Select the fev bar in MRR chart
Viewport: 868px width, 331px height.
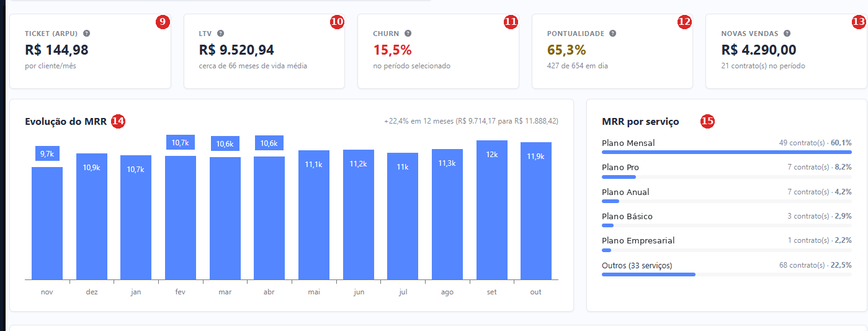181,218
